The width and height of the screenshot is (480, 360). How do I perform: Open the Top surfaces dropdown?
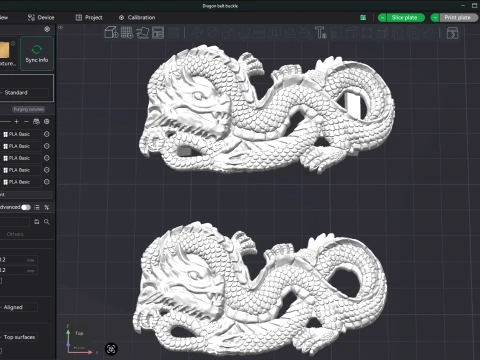[18, 337]
